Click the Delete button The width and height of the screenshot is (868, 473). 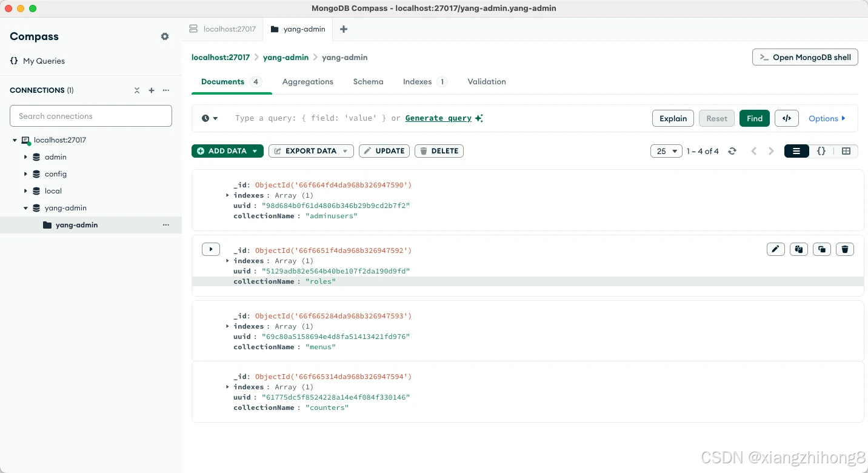(x=439, y=151)
